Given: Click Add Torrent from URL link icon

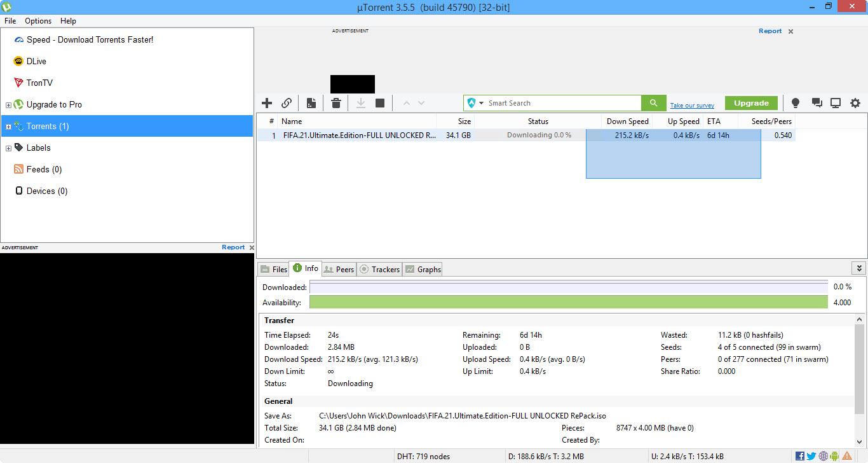Looking at the screenshot, I should 287,103.
